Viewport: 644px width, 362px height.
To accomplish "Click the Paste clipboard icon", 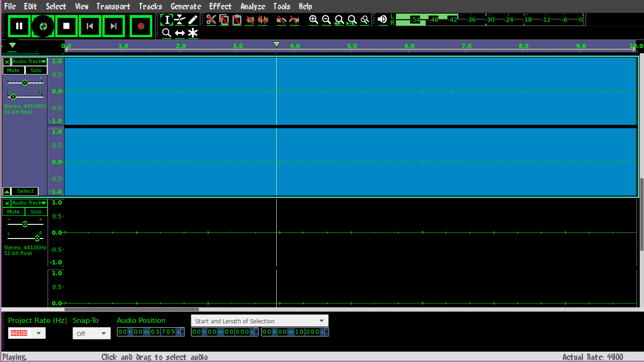I will (237, 20).
